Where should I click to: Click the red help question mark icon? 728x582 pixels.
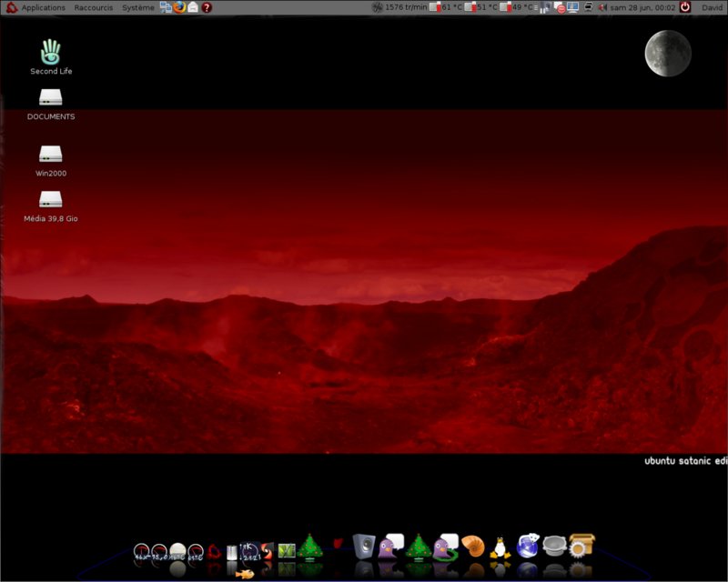[207, 7]
